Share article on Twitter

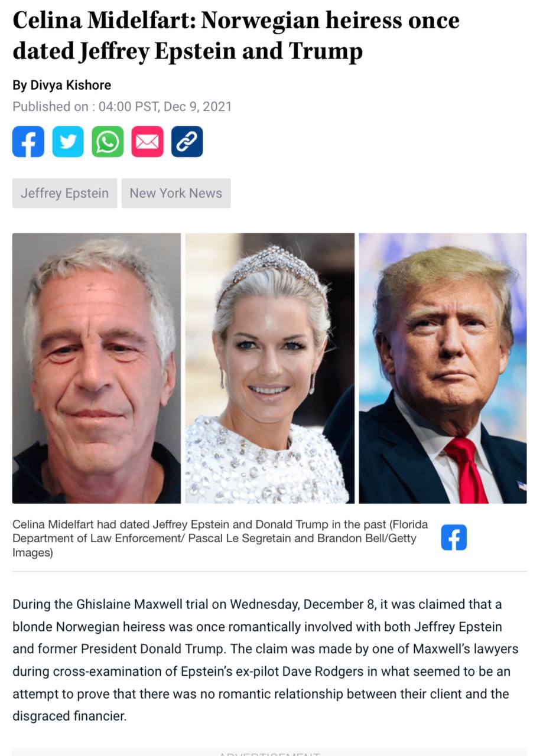point(68,142)
